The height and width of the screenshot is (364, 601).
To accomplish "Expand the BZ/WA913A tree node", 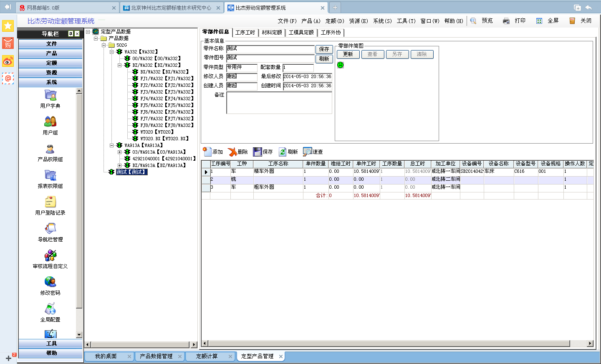I will tap(120, 165).
